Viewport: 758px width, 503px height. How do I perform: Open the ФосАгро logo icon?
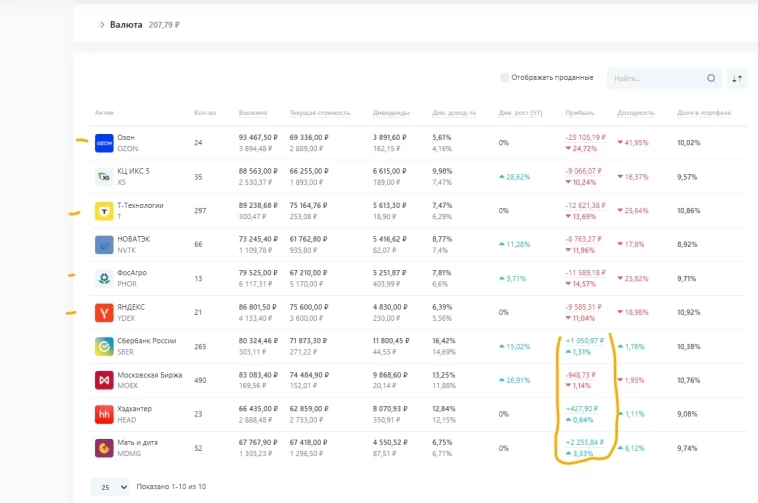tap(104, 279)
